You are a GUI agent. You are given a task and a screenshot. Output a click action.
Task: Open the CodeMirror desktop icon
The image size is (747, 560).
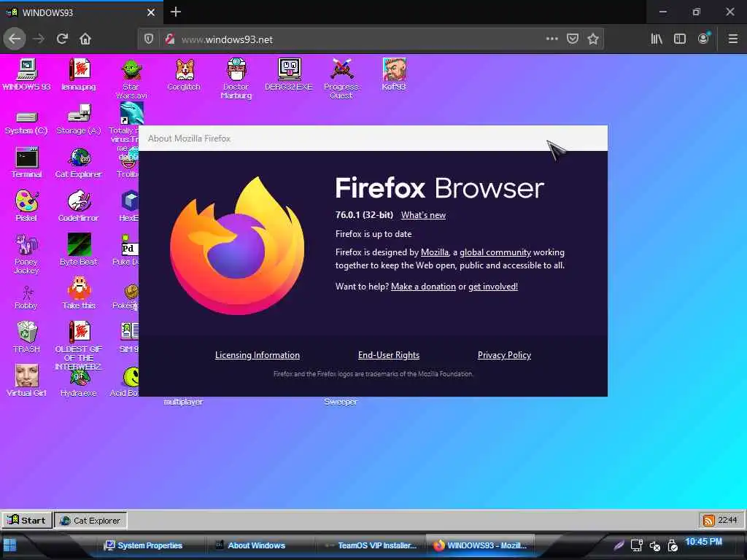click(79, 206)
